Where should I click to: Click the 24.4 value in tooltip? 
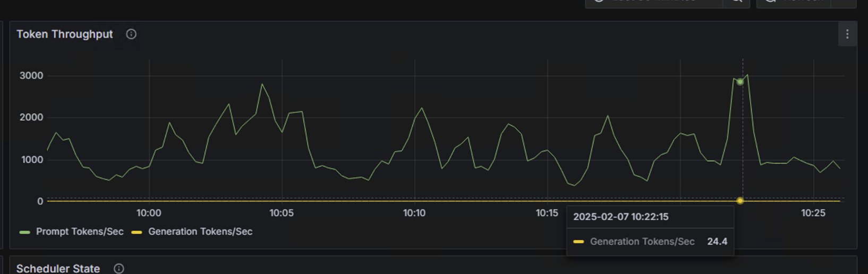tap(717, 242)
